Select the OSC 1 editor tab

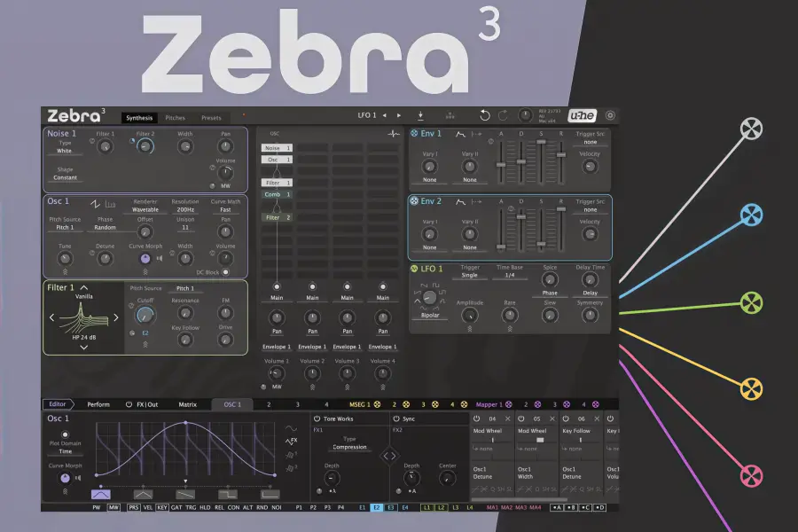tap(232, 404)
